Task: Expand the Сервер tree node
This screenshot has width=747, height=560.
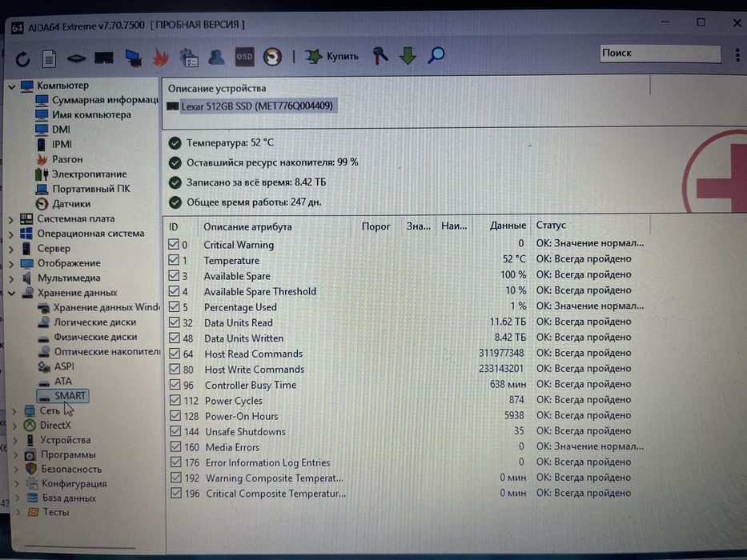Action: (x=11, y=249)
